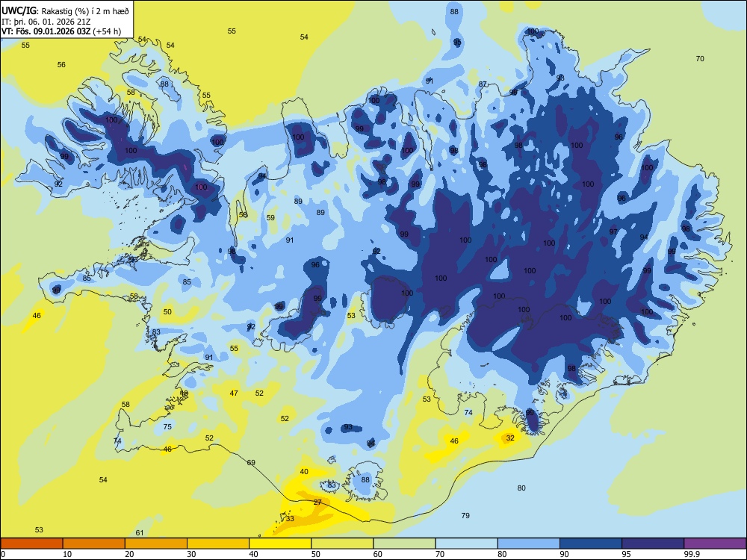The height and width of the screenshot is (560, 747).
Task: Click the '32' humidity value in the orange patch
Action: tap(510, 438)
